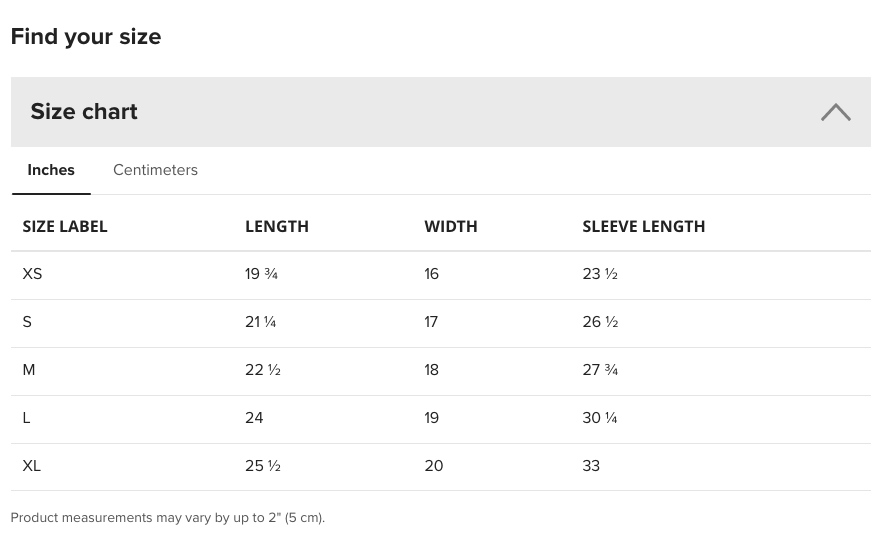The height and width of the screenshot is (549, 887).
Task: Click the LENGTH column header
Action: click(277, 226)
